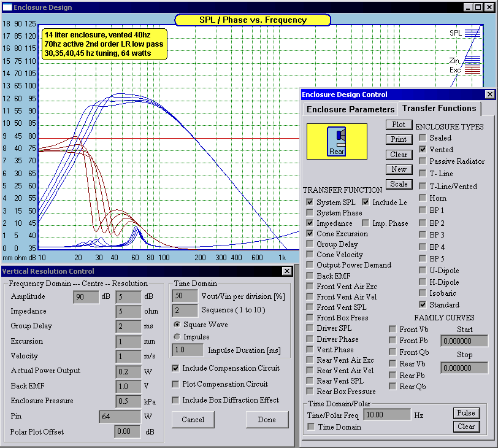Switch to the Enclosure Parameters tab
The image size is (498, 448).
[x=350, y=109]
